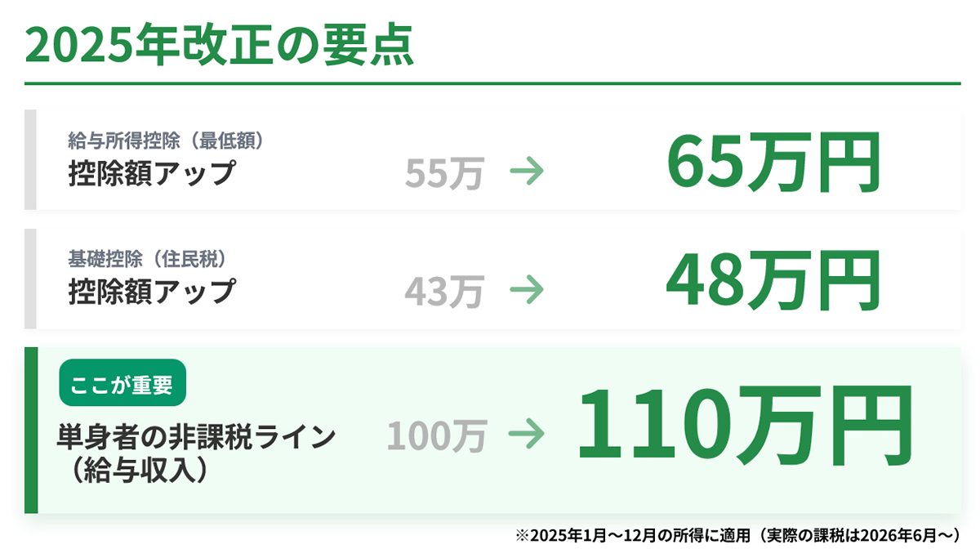Click the 単身者の非課税ライン text
The image size is (980, 549).
[x=196, y=437]
